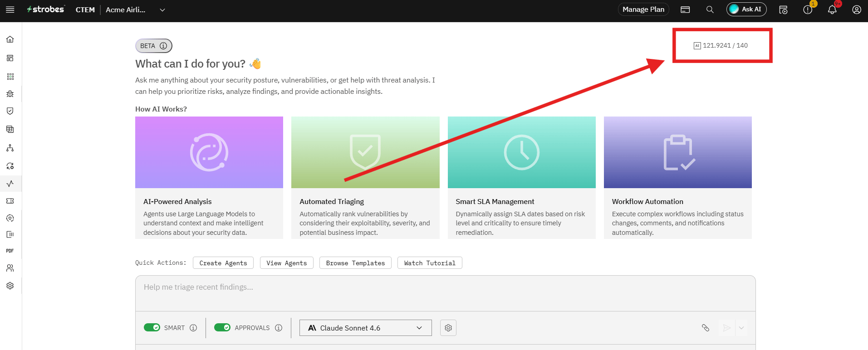This screenshot has width=868, height=350.
Task: Click the alert icon with badge 1
Action: (x=808, y=10)
